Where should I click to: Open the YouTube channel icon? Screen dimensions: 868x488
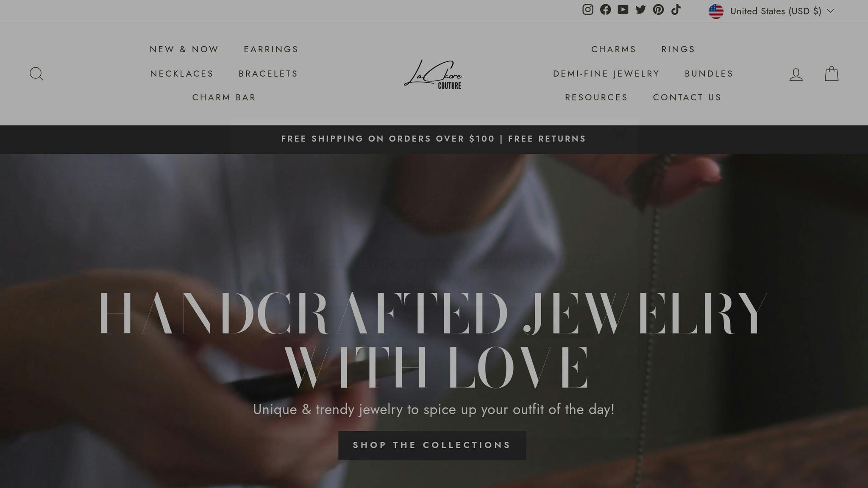[623, 10]
